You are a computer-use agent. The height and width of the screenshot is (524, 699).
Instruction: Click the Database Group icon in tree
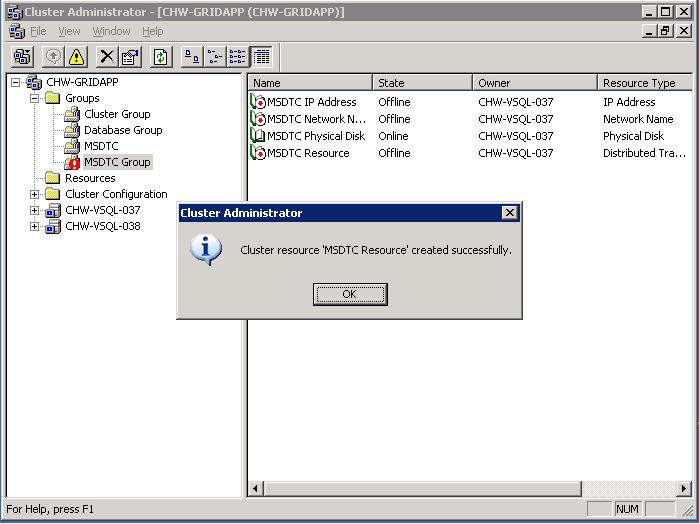tap(72, 130)
